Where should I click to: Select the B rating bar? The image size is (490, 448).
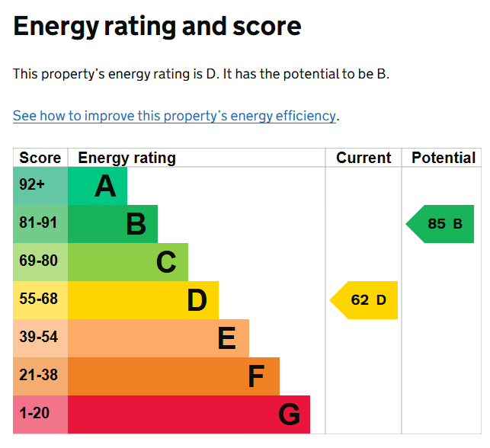[x=113, y=224]
